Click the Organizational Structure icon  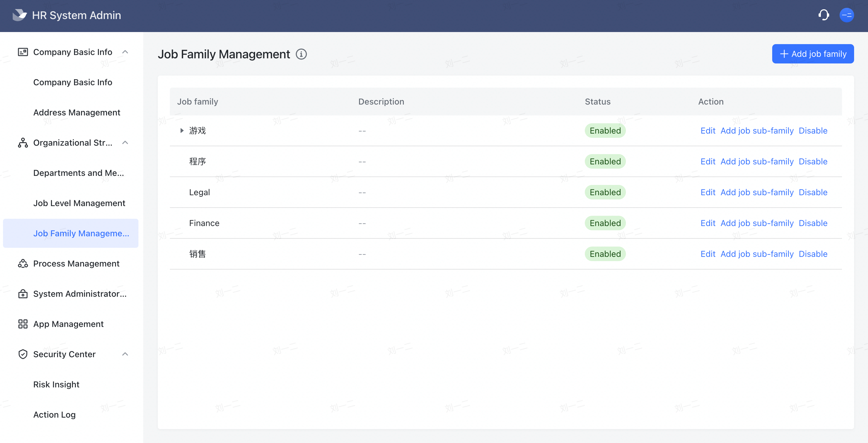click(23, 143)
